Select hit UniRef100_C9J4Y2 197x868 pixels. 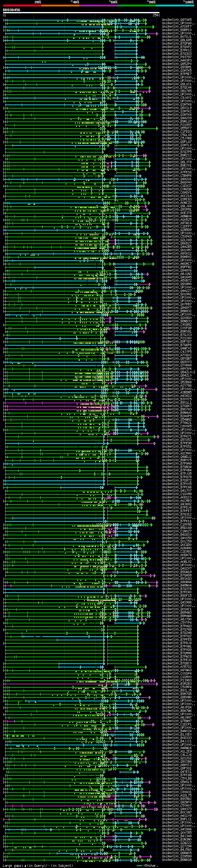click(x=177, y=98)
